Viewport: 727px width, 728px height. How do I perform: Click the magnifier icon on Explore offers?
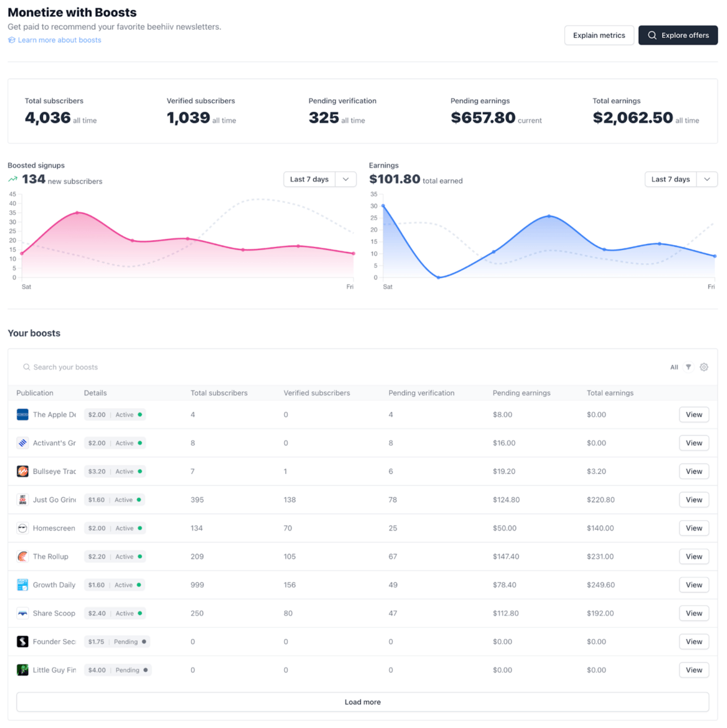[652, 35]
